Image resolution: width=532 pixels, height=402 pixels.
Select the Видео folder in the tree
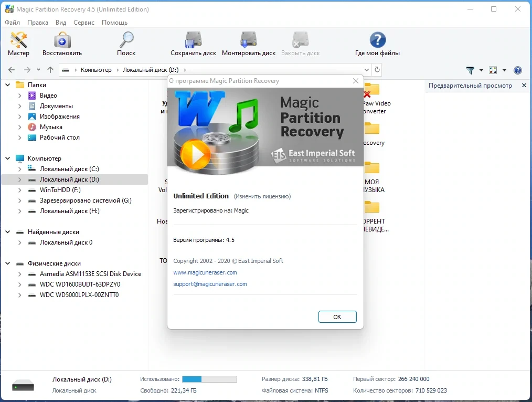(48, 96)
